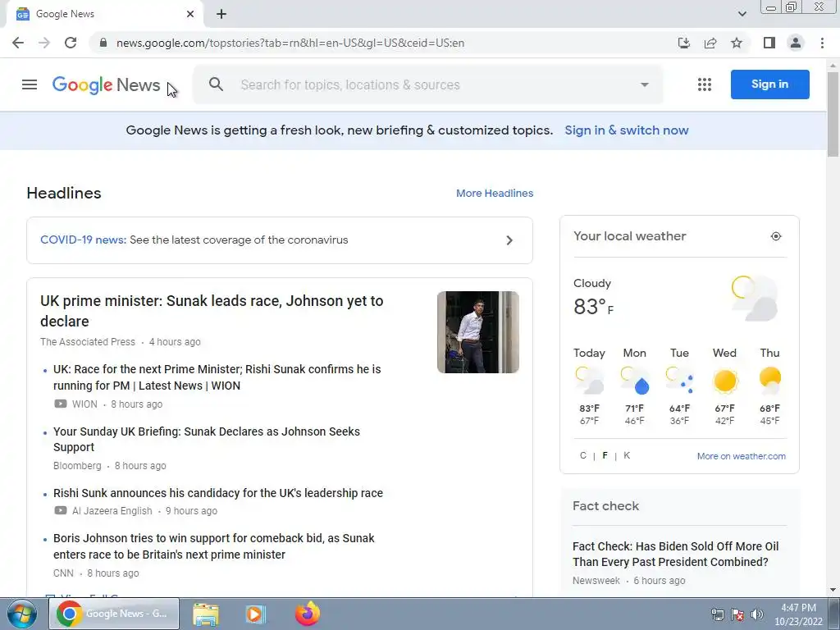This screenshot has width=840, height=630.
Task: Switch the weather unit to Fahrenheit
Action: click(x=605, y=455)
